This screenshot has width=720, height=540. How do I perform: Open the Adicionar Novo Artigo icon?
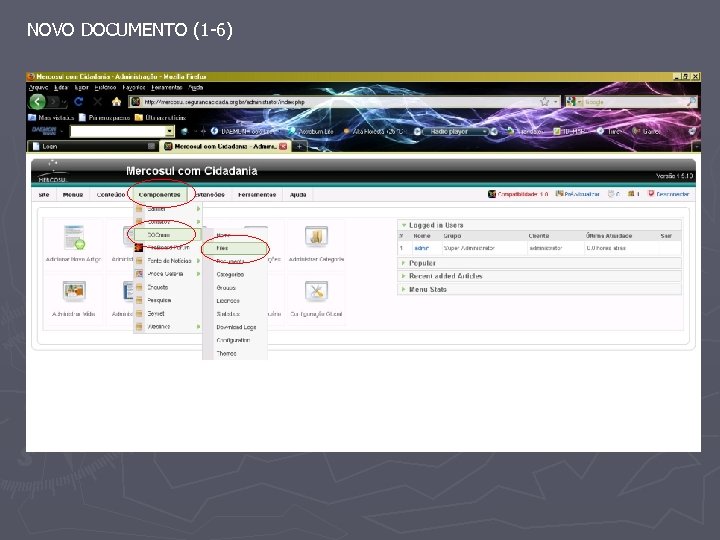(74, 237)
